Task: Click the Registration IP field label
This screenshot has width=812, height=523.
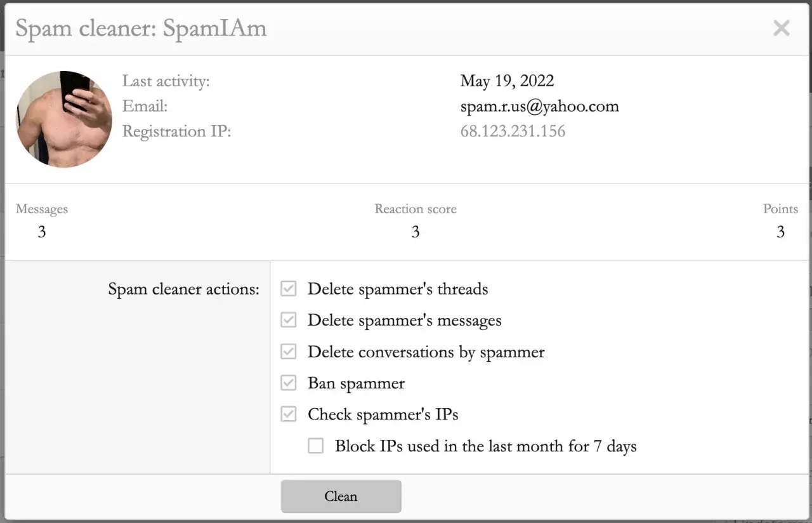Action: pos(176,131)
